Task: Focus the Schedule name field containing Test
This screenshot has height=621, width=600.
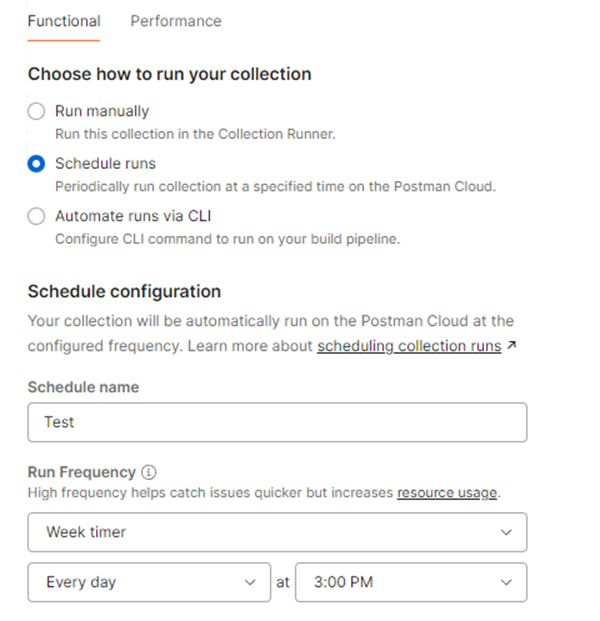Action: click(277, 422)
